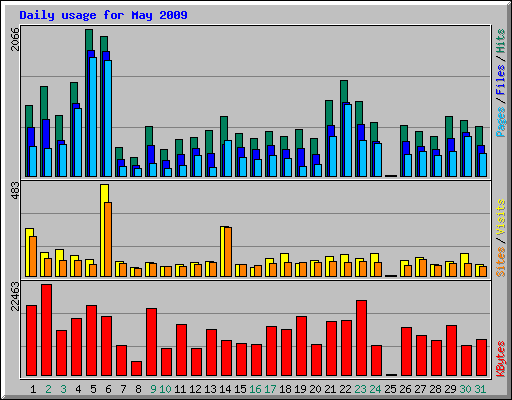512x400 pixels.
Task: Click the 'Hits' legend label
Action: point(501,41)
